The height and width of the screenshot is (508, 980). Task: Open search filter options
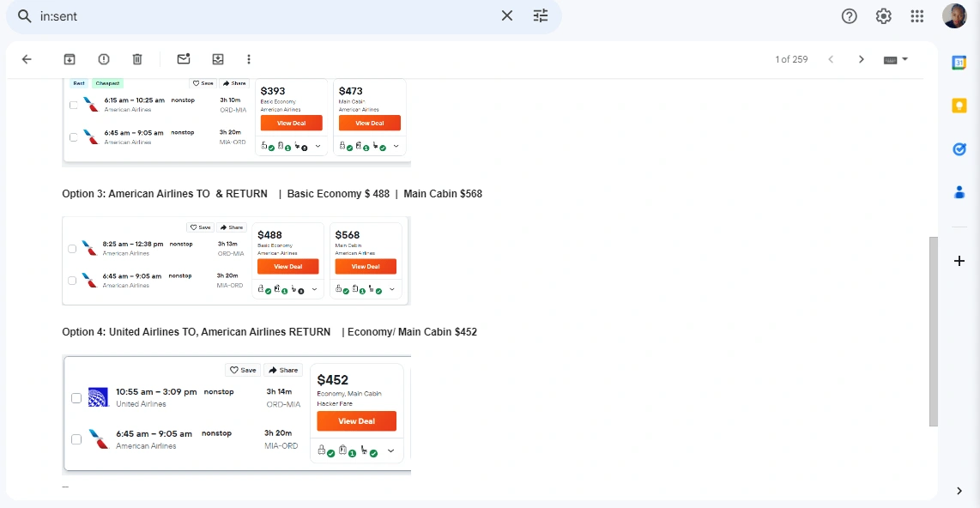click(541, 16)
